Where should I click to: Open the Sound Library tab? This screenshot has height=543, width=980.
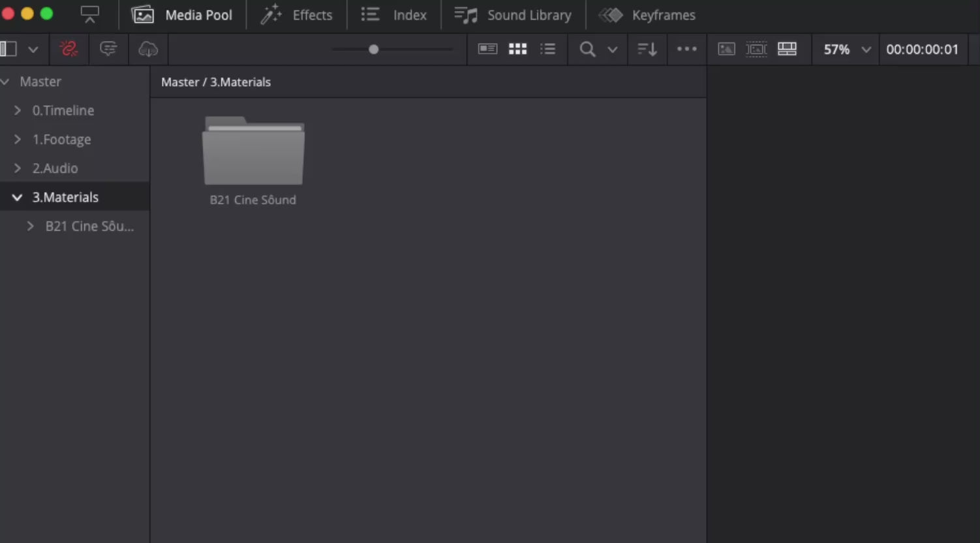pos(513,15)
